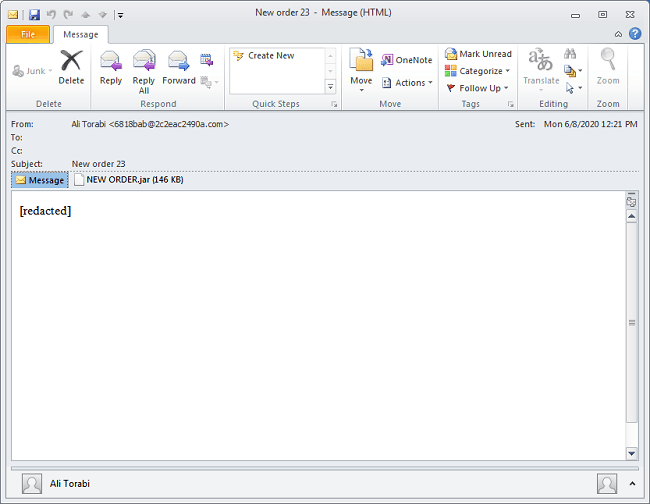The height and width of the screenshot is (504, 650).
Task: Open Outlook Help question mark icon
Action: [x=635, y=34]
